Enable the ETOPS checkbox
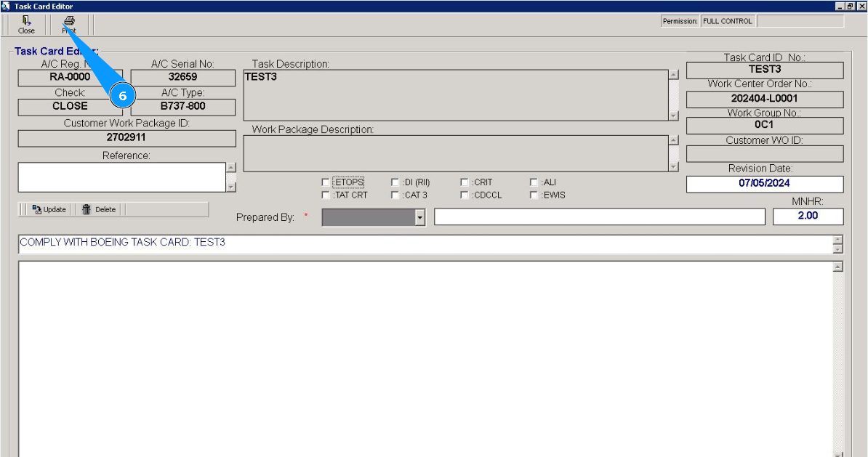Screen dimensions: 868x457 (x=326, y=182)
